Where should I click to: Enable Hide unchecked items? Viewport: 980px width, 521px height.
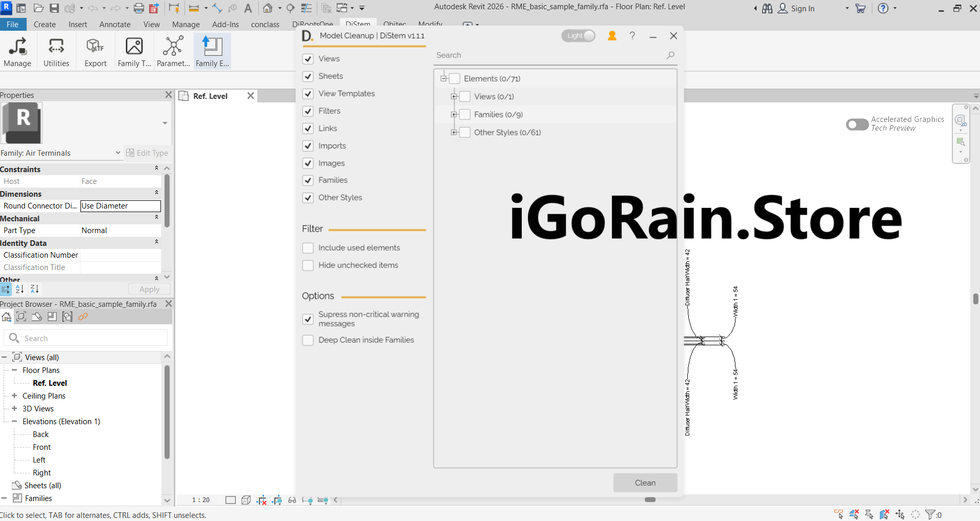click(x=308, y=265)
